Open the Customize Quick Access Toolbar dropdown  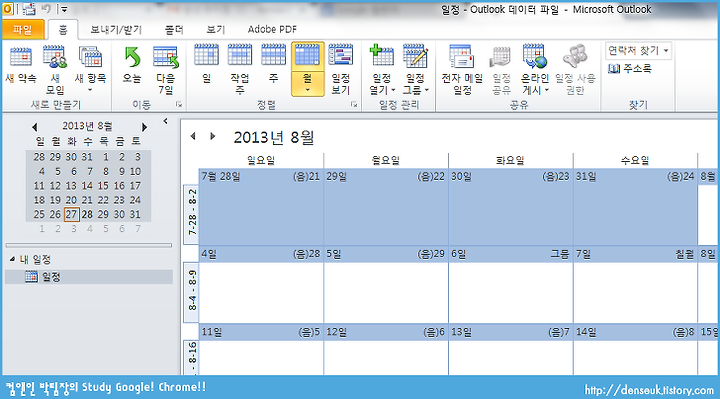[x=64, y=9]
